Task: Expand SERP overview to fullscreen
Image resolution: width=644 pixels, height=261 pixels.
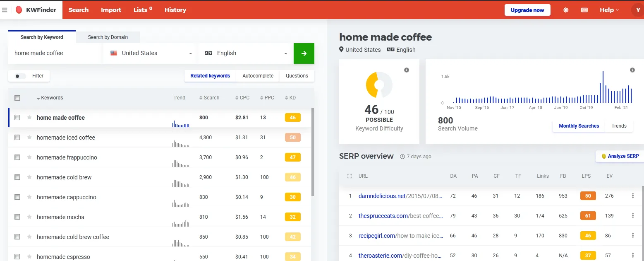Action: [350, 176]
